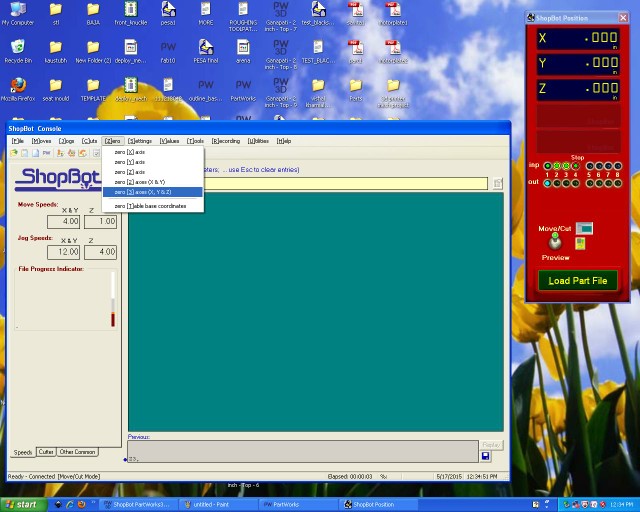Click the yellow note icon beside the command entry field
The image size is (640, 512).
[498, 183]
